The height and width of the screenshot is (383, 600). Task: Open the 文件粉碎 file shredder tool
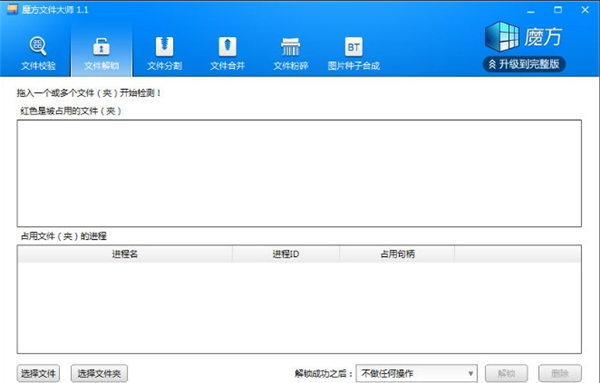click(290, 53)
